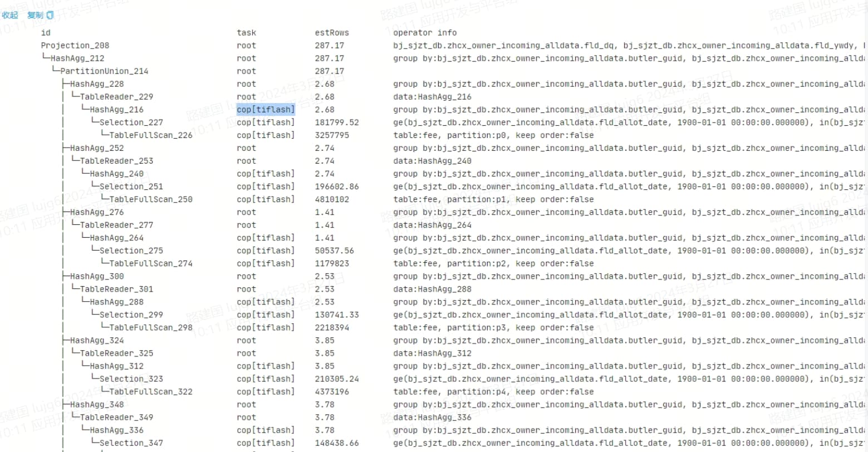Select the TableReader_253 node

click(116, 161)
